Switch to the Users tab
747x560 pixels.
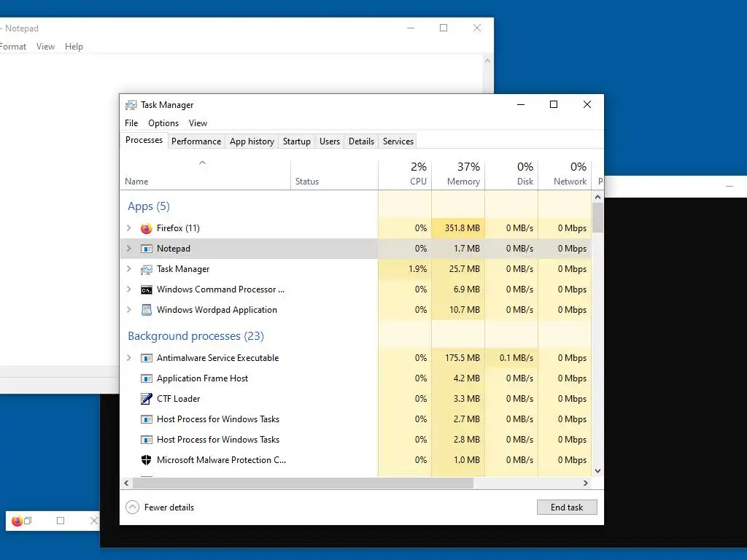click(330, 141)
